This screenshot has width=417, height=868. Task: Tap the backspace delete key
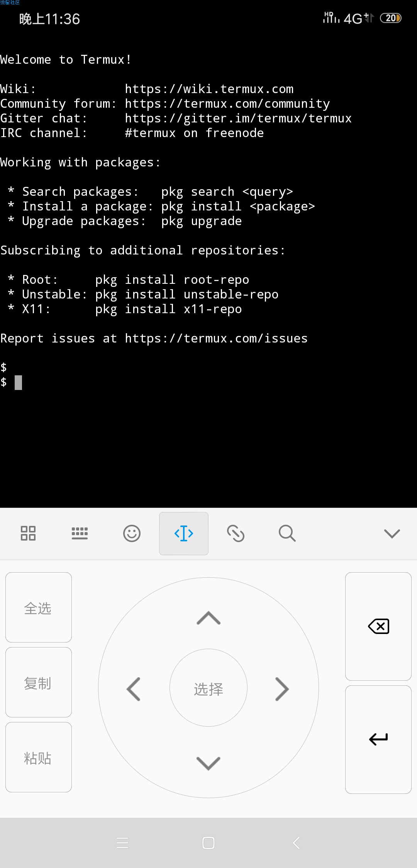(x=378, y=626)
